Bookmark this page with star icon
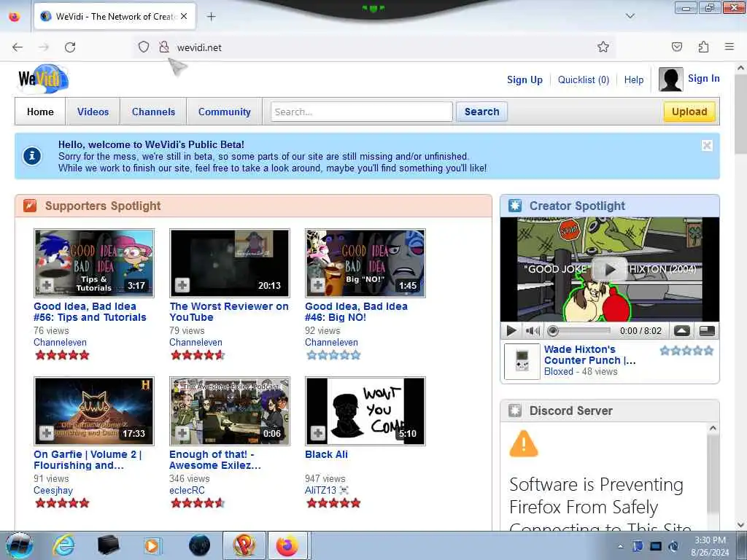 click(x=603, y=47)
